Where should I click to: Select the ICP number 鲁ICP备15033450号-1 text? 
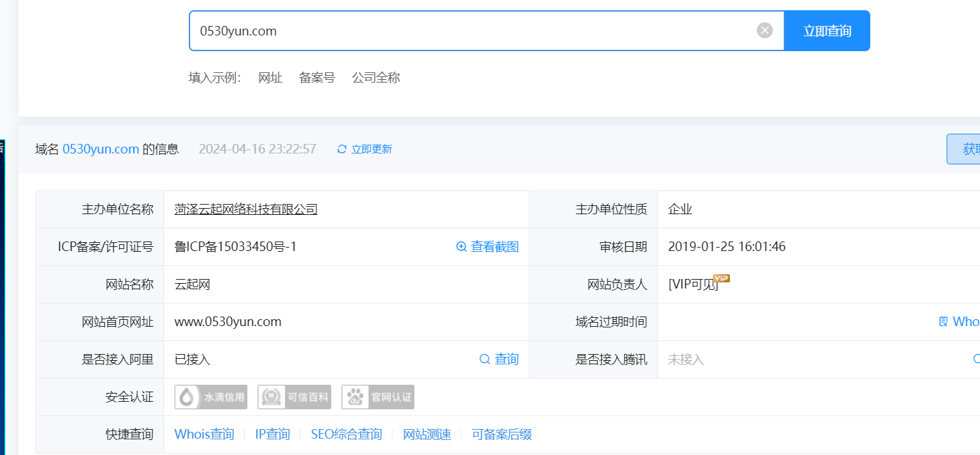(x=236, y=247)
